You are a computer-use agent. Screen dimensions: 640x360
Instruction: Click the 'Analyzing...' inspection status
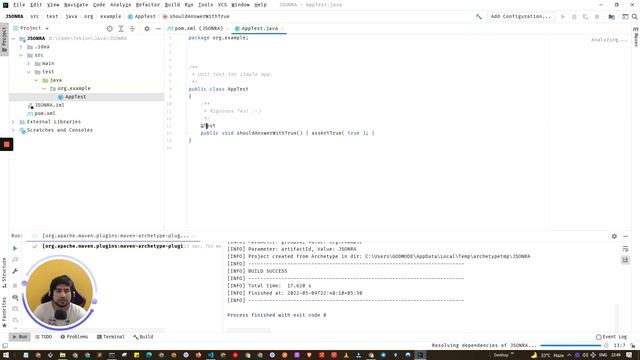coord(609,40)
